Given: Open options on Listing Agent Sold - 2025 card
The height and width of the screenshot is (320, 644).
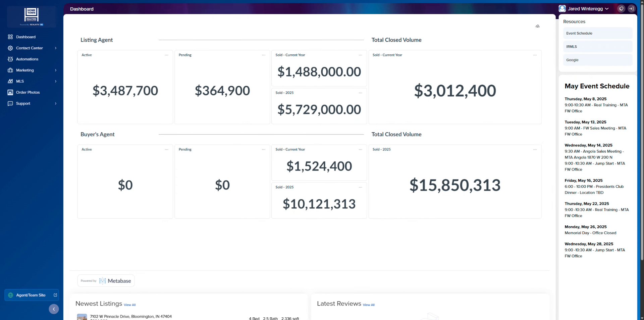Looking at the screenshot, I should tap(361, 93).
